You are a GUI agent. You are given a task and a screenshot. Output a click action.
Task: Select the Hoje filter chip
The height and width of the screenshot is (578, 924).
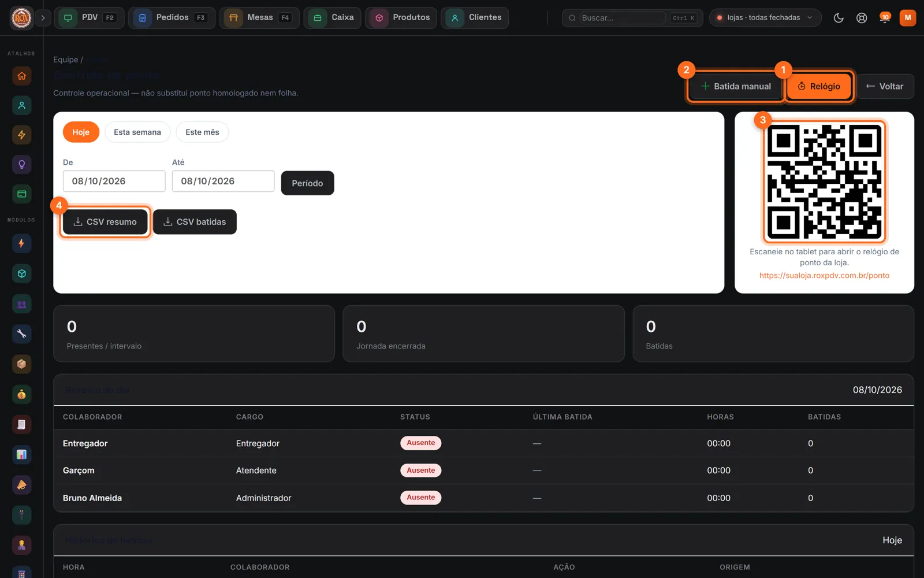[81, 132]
